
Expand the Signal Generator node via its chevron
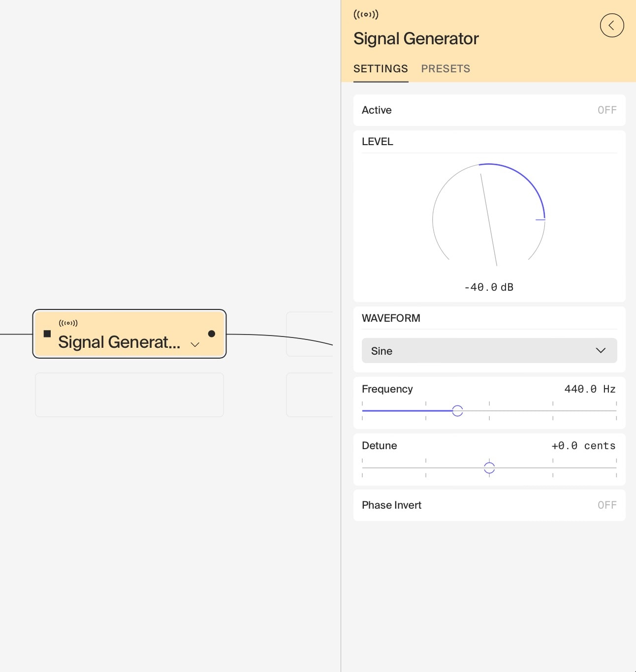tap(194, 344)
